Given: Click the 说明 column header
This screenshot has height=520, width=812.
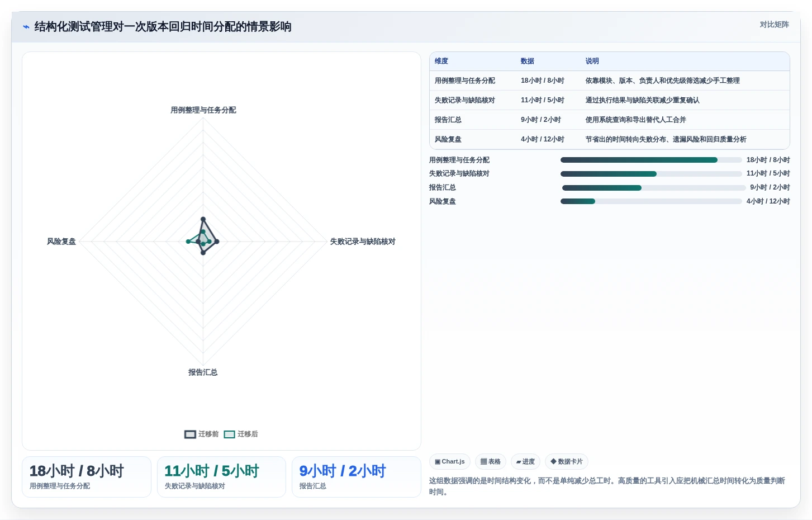Looking at the screenshot, I should 592,62.
